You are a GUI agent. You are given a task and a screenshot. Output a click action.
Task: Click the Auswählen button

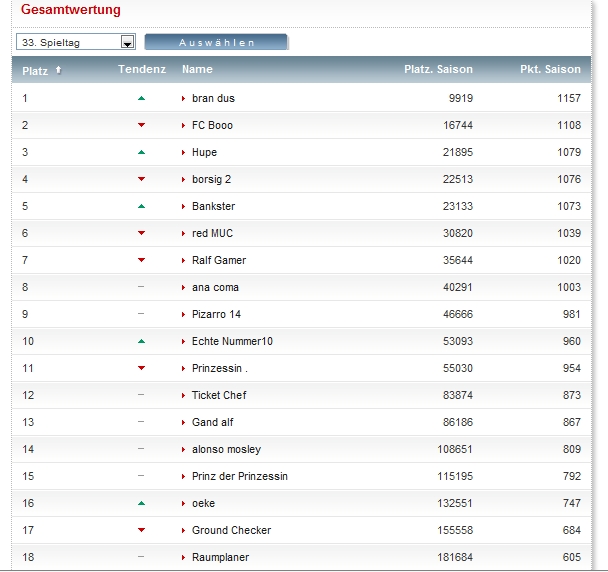pyautogui.click(x=216, y=42)
